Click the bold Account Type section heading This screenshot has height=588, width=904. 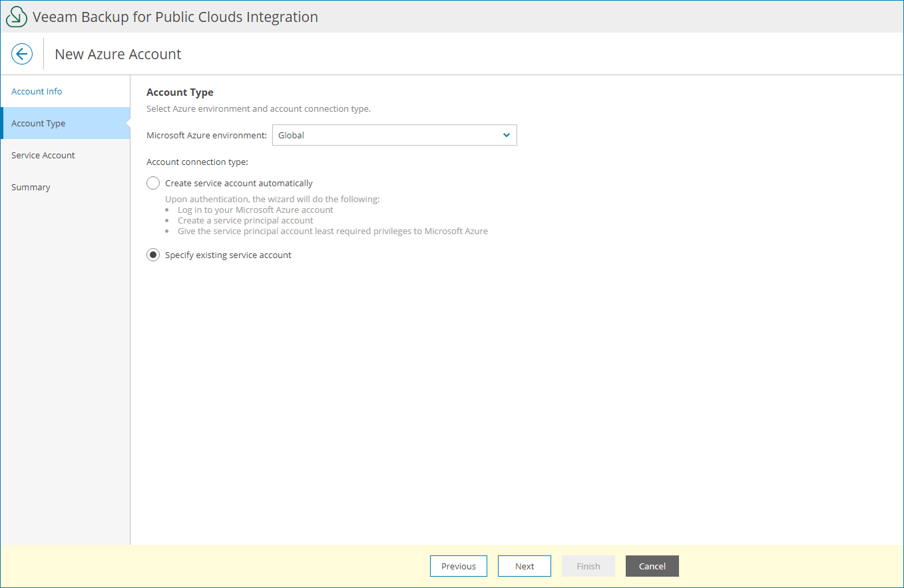coord(180,92)
